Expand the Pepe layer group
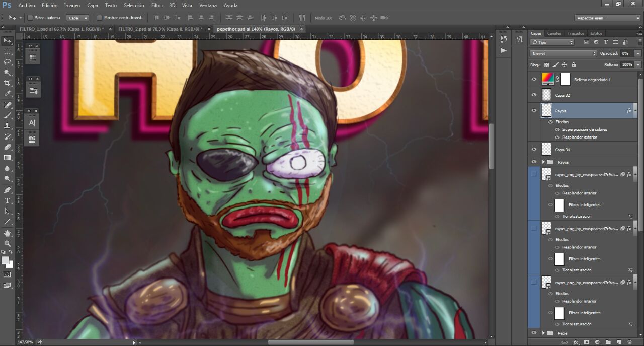644x346 pixels. click(543, 333)
